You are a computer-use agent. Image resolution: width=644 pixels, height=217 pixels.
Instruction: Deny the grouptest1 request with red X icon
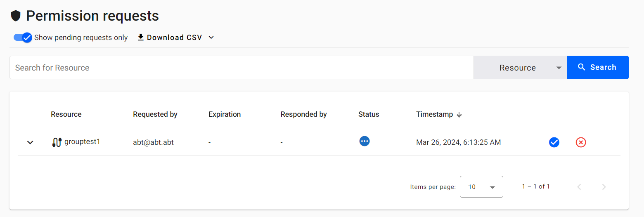(581, 142)
